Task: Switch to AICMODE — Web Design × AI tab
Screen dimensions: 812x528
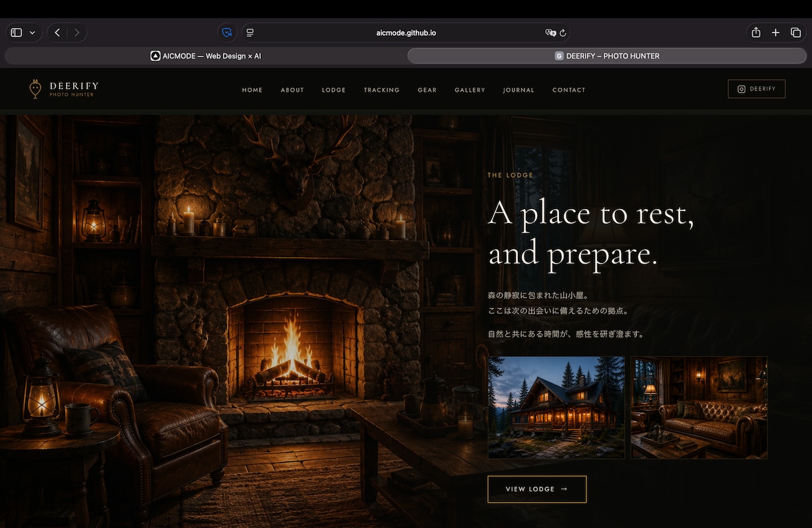Action: (206, 56)
